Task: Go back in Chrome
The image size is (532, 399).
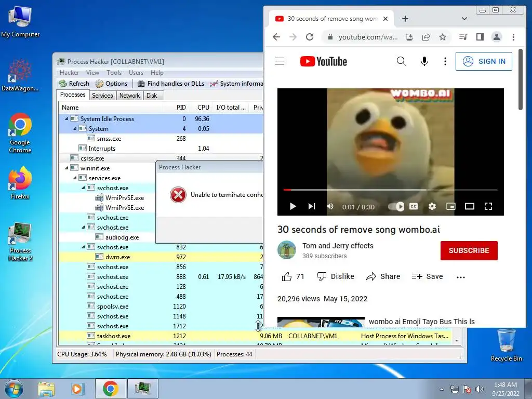Action: coord(276,37)
